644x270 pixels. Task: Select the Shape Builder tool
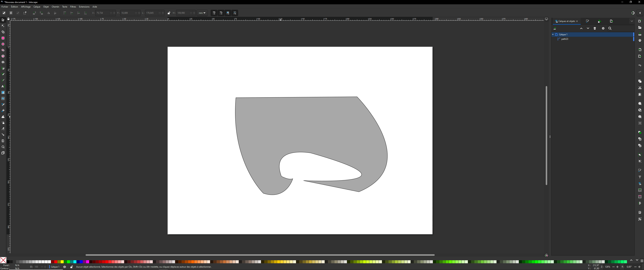pyautogui.click(x=3, y=32)
